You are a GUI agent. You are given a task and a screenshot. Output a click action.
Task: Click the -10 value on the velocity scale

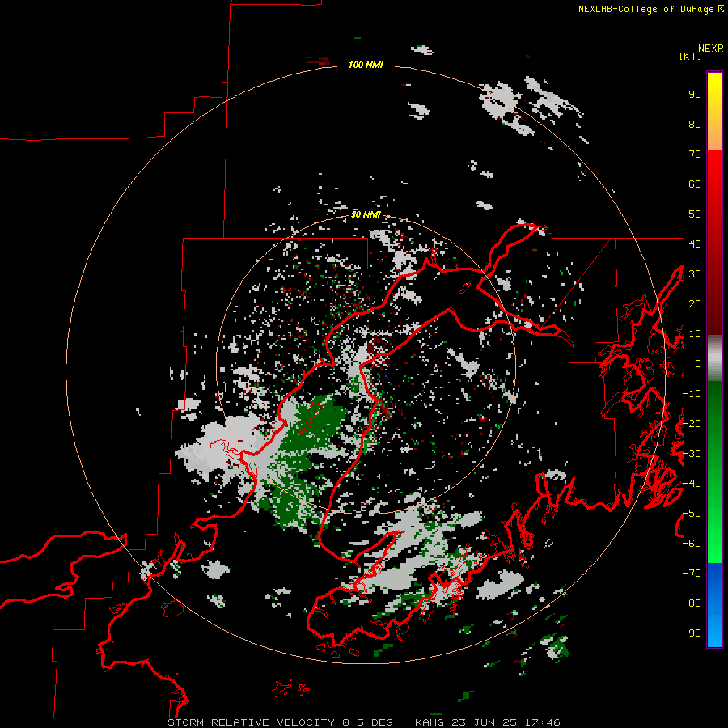click(x=692, y=394)
